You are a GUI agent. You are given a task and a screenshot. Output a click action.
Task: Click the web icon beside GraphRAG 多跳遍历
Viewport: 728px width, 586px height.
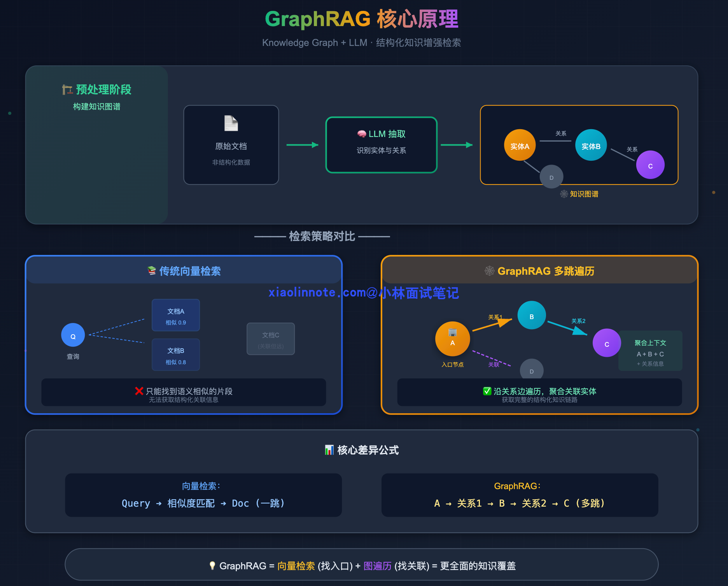tap(489, 271)
